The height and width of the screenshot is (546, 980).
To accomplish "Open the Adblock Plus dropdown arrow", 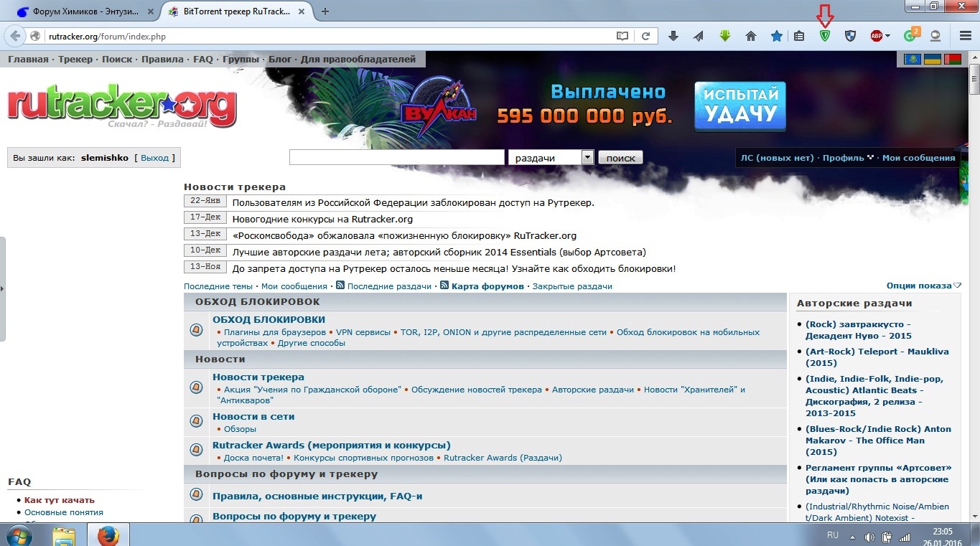I will pos(888,36).
